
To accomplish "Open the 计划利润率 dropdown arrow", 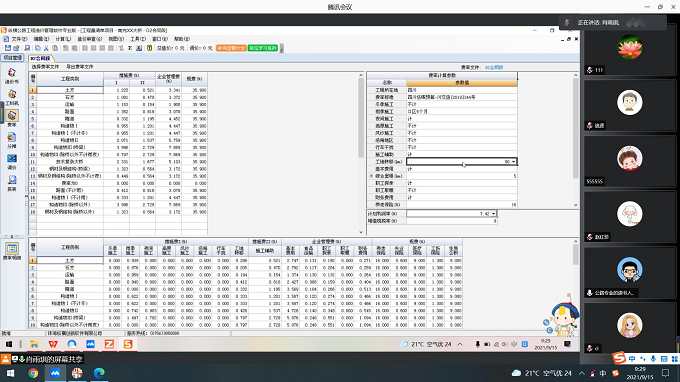I will tap(493, 214).
